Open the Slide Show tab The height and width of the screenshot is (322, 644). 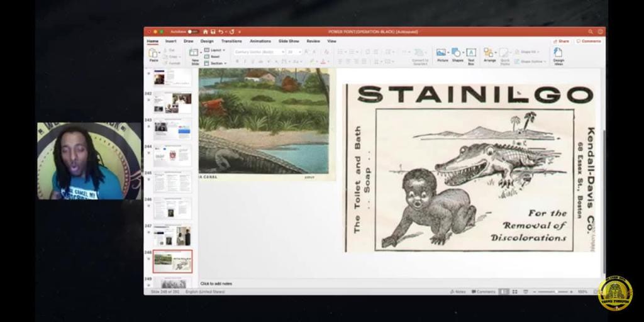point(290,41)
